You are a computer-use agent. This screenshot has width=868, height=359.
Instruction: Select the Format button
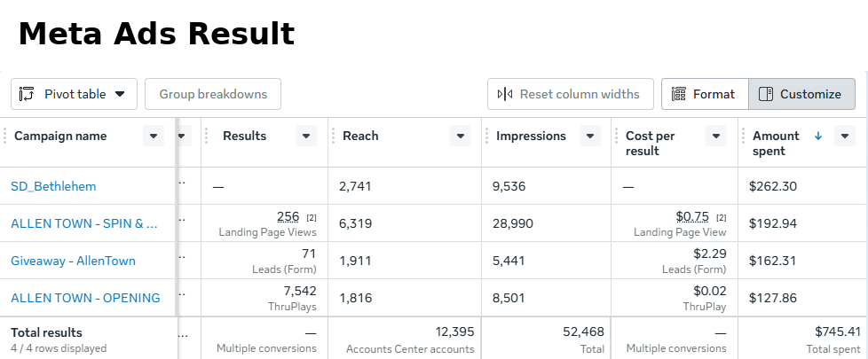click(x=705, y=94)
